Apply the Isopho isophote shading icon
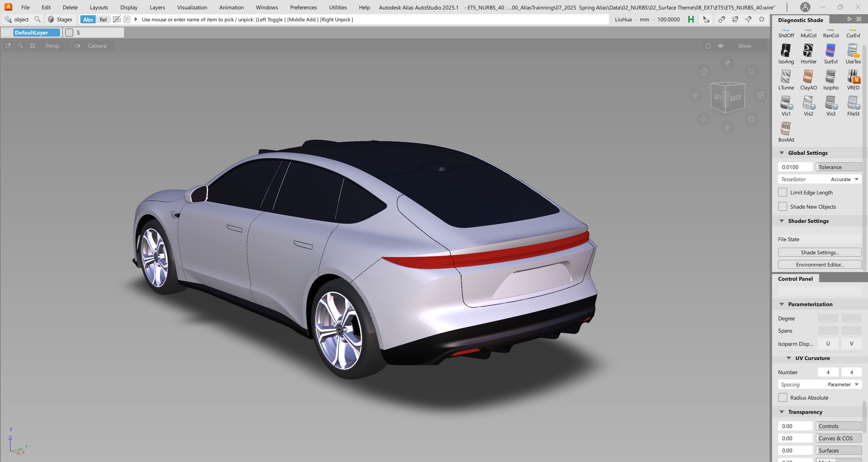Viewport: 868px width, 462px height. [830, 77]
